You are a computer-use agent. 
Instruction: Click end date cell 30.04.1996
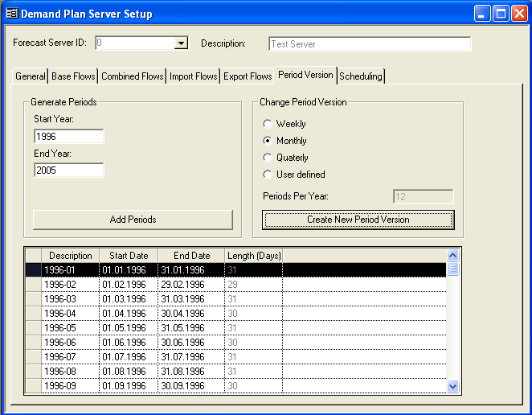pyautogui.click(x=191, y=314)
